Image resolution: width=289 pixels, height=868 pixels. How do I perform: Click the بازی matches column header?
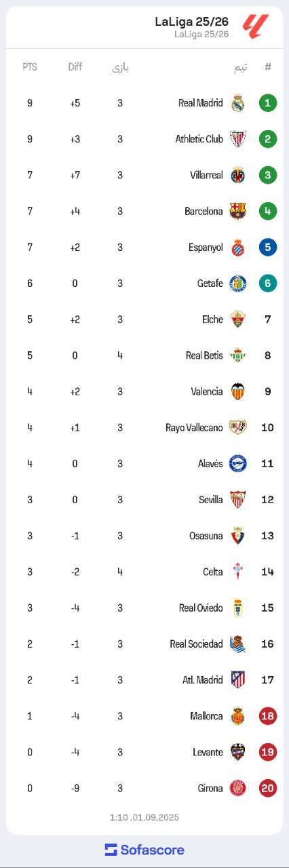120,67
